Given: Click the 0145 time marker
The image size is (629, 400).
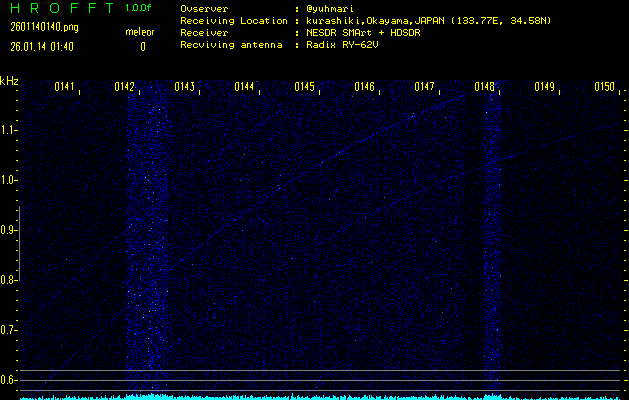Looking at the screenshot, I should [x=304, y=87].
